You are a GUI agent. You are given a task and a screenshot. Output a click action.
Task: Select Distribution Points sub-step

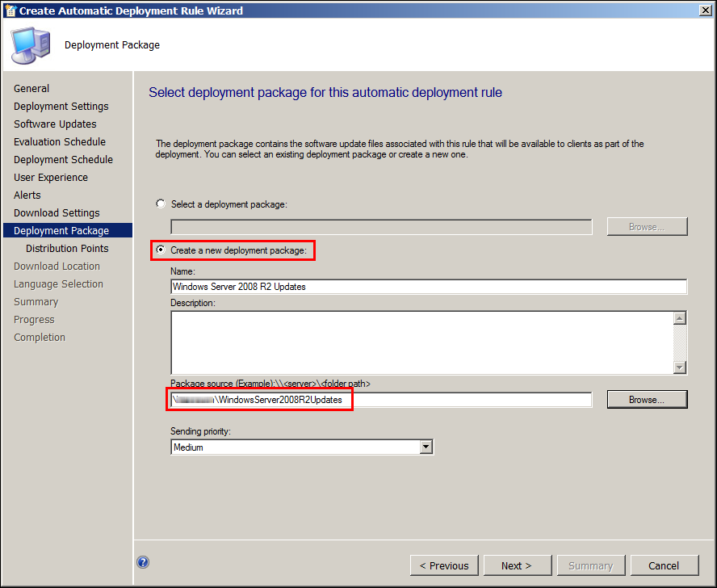click(x=67, y=249)
